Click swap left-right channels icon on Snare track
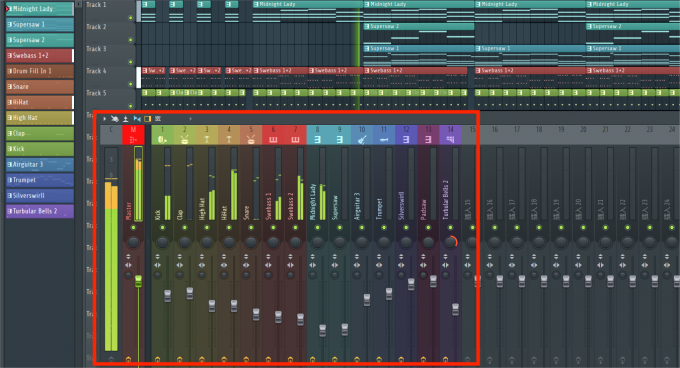 click(x=246, y=265)
